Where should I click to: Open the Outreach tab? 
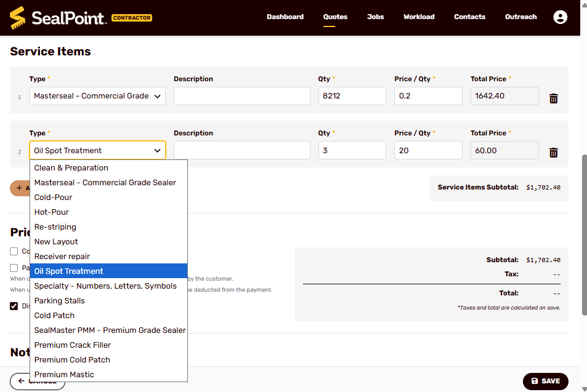click(520, 17)
